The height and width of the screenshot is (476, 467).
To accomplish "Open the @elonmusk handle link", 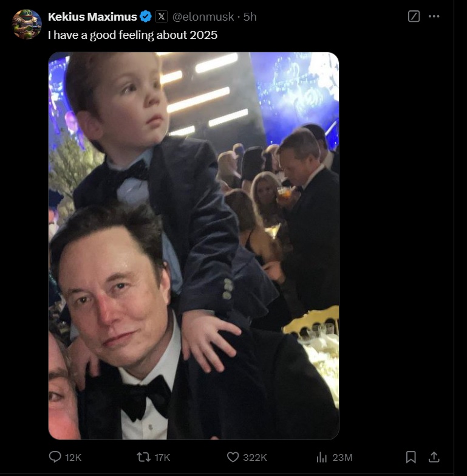I will [205, 17].
